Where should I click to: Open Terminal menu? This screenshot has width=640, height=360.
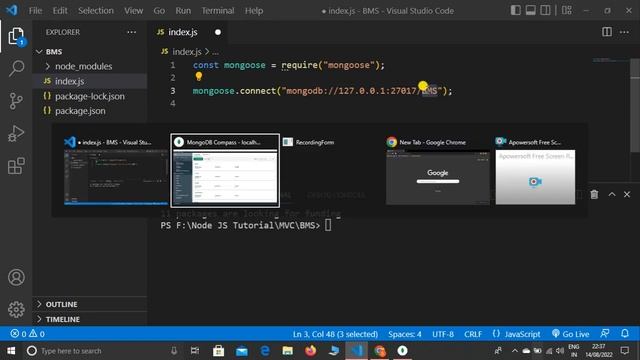(218, 11)
